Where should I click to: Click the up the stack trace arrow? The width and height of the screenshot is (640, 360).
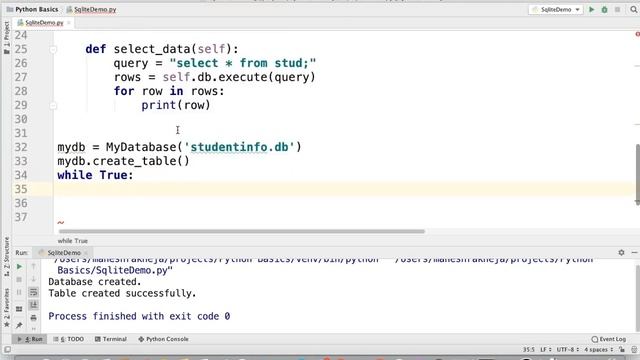(x=33, y=267)
